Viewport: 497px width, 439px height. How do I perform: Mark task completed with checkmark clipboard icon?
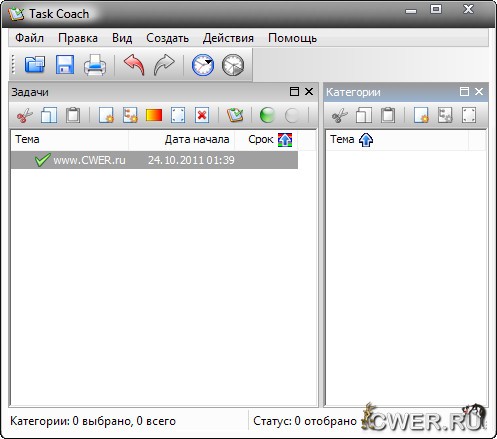[235, 116]
